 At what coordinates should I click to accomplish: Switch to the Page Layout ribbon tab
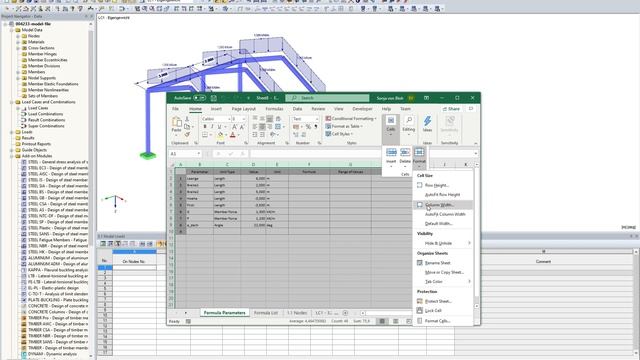point(244,109)
